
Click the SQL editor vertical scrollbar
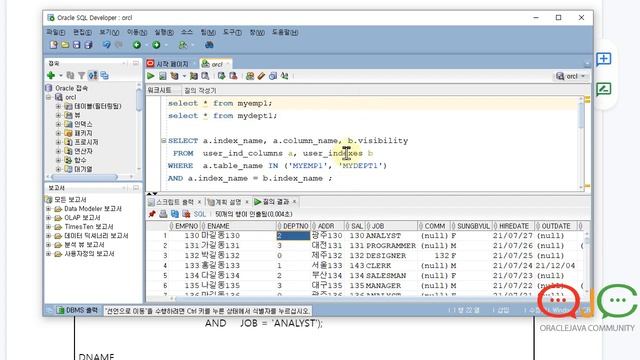(x=581, y=143)
